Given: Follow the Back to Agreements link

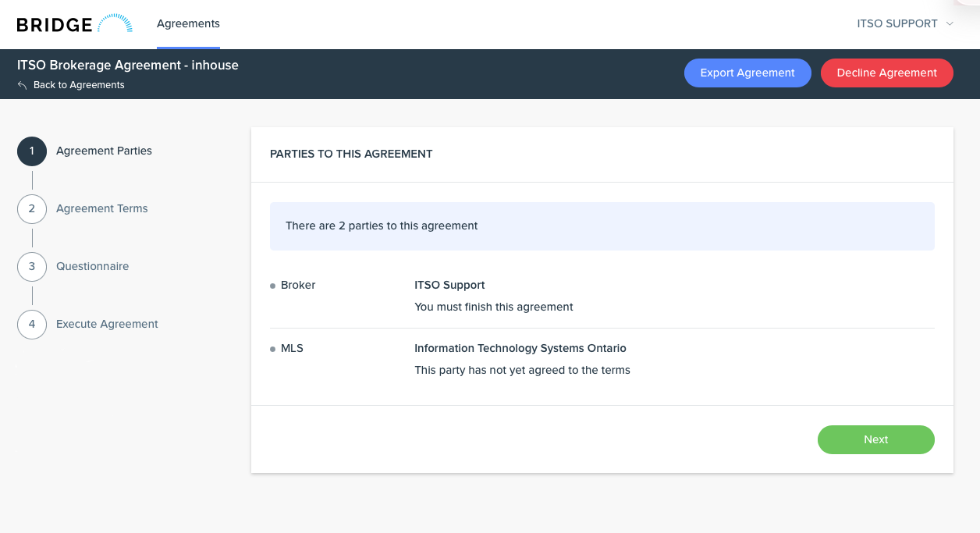Looking at the screenshot, I should tap(79, 85).
